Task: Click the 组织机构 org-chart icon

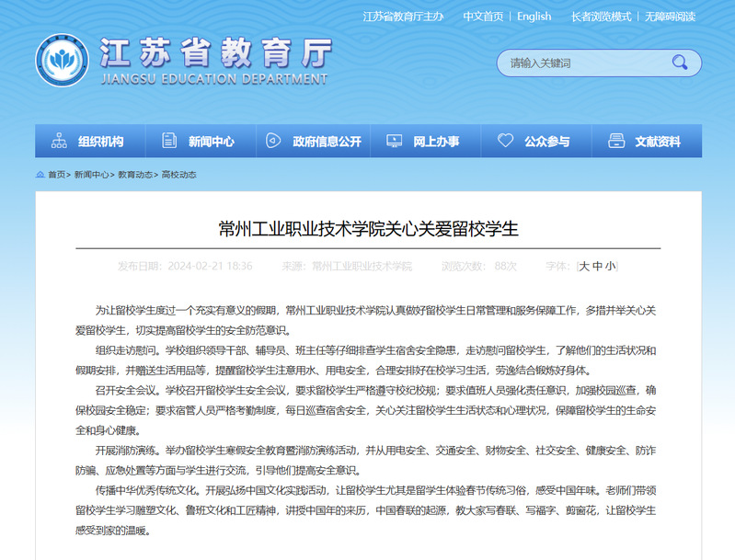Action: click(60, 142)
